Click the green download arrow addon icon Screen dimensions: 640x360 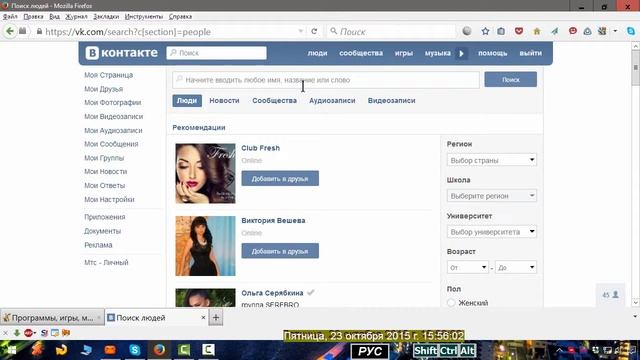(17, 333)
